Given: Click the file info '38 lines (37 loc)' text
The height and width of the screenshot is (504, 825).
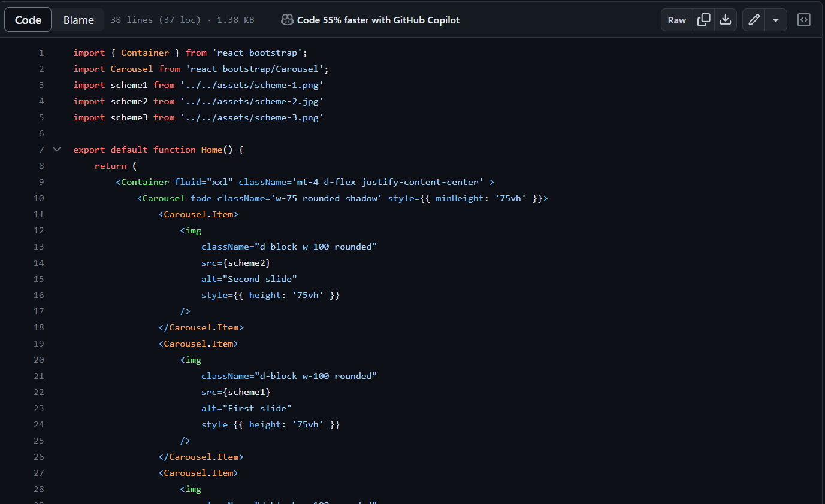Looking at the screenshot, I should (156, 20).
